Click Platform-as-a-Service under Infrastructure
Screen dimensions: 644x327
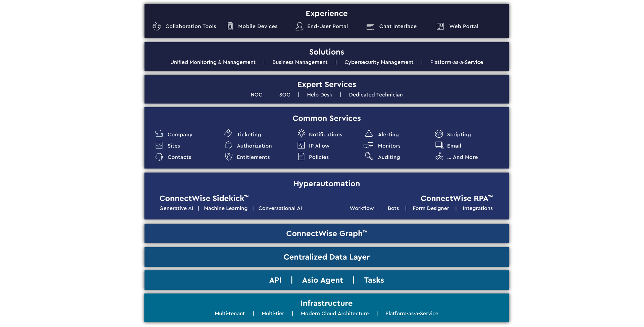click(412, 314)
